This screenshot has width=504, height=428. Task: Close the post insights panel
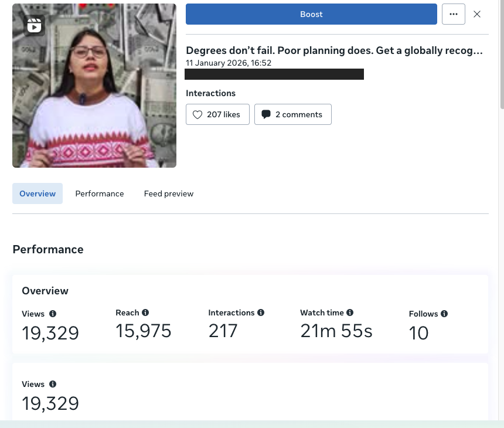[477, 14]
